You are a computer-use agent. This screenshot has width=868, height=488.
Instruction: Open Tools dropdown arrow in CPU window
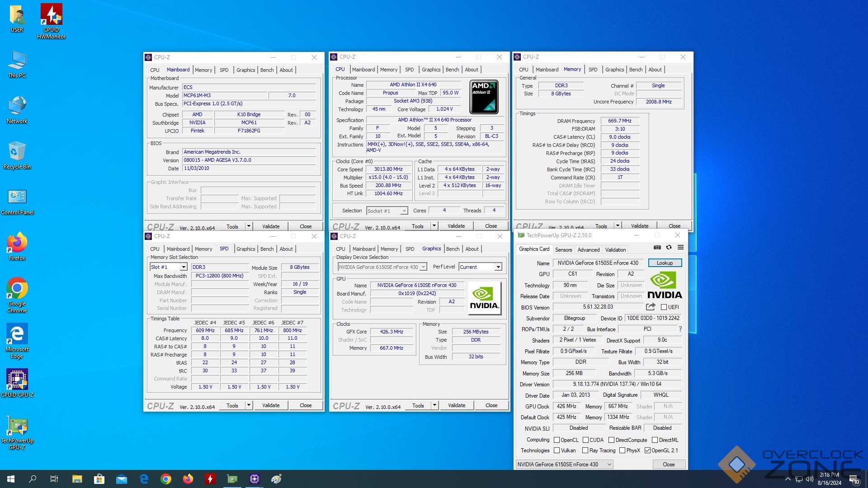tap(434, 226)
